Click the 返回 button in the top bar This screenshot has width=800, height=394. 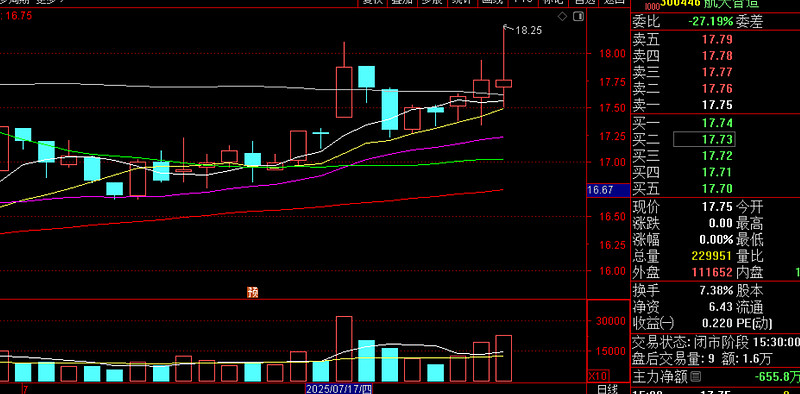click(614, 3)
